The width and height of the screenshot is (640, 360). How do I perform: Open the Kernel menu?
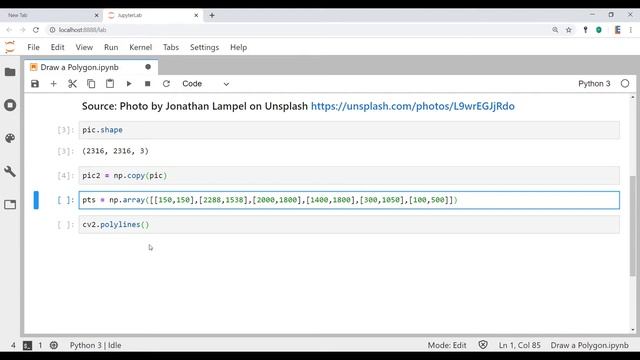pyautogui.click(x=140, y=47)
